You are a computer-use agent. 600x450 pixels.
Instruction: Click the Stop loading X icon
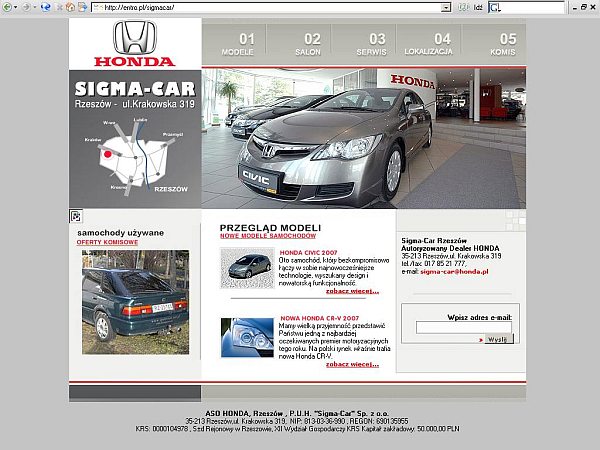tap(59, 7)
